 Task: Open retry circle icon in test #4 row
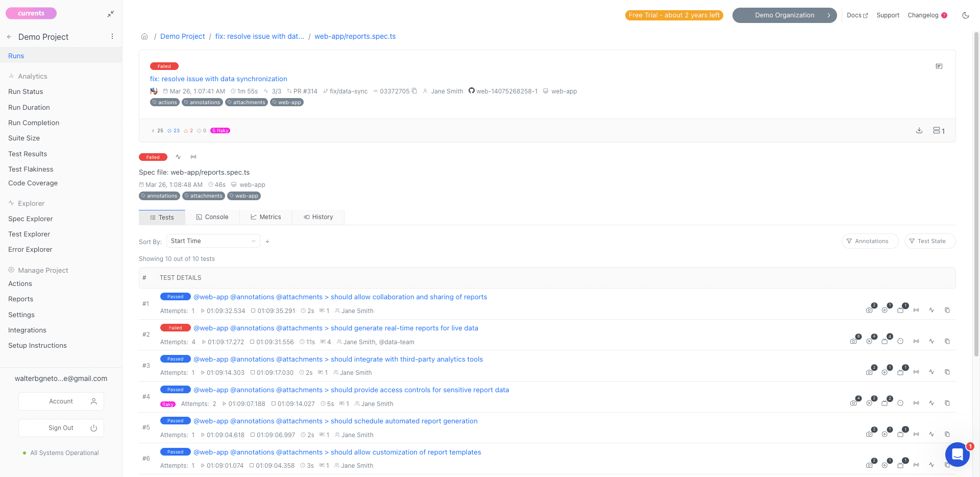900,403
